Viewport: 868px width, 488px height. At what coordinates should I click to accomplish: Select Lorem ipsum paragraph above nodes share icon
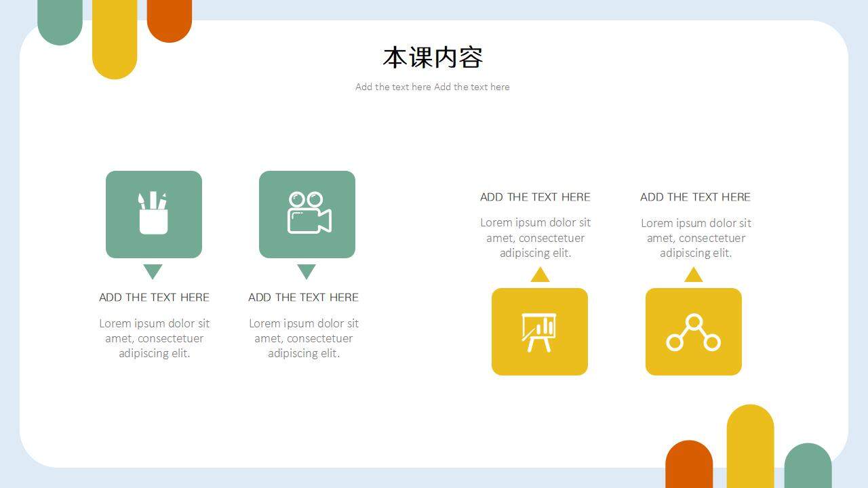tap(696, 238)
